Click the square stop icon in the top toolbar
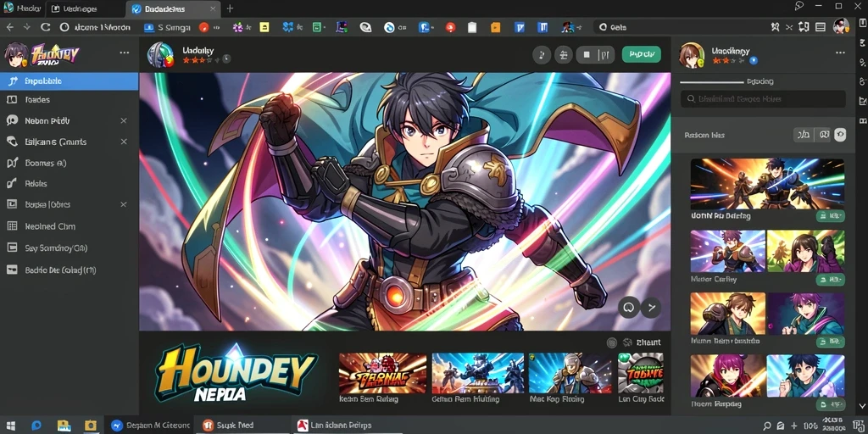 pos(587,54)
